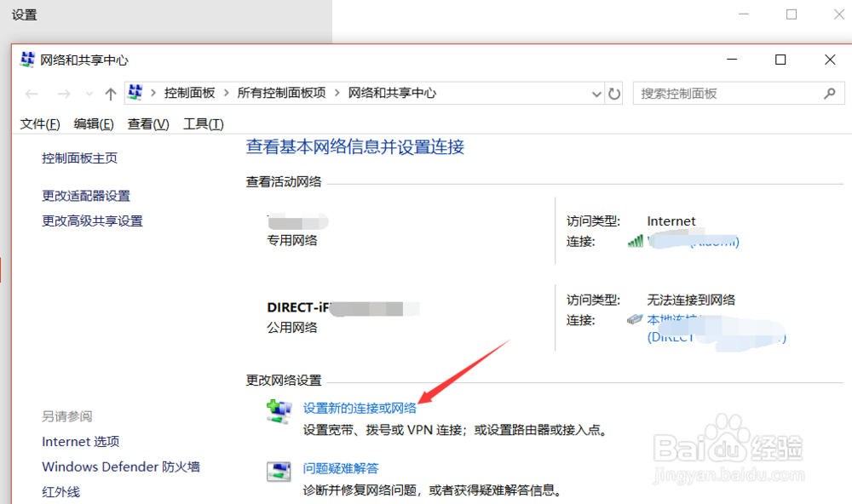
Task: Open the address bar history dropdown arrow
Action: [596, 94]
